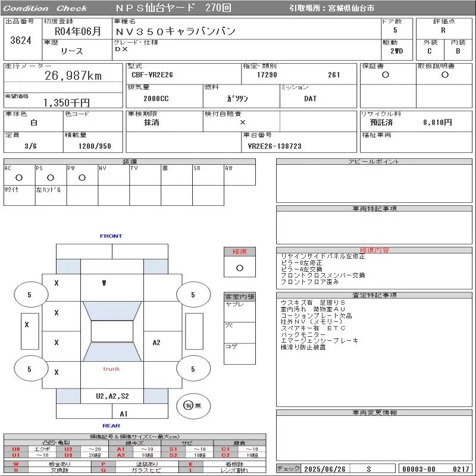Toggle the AC equipment circle
The width and height of the screenshot is (476, 476).
pyautogui.click(x=19, y=177)
